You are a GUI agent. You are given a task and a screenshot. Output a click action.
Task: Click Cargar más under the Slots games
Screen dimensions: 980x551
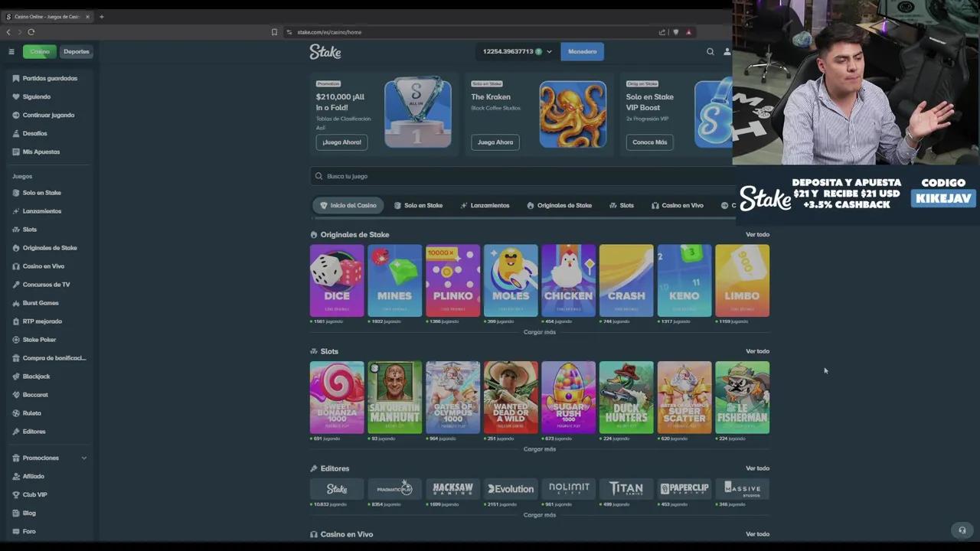[540, 449]
